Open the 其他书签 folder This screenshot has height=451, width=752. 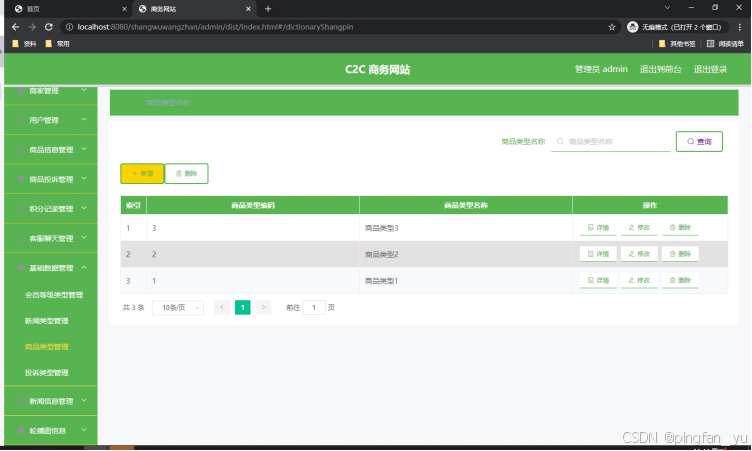click(677, 44)
